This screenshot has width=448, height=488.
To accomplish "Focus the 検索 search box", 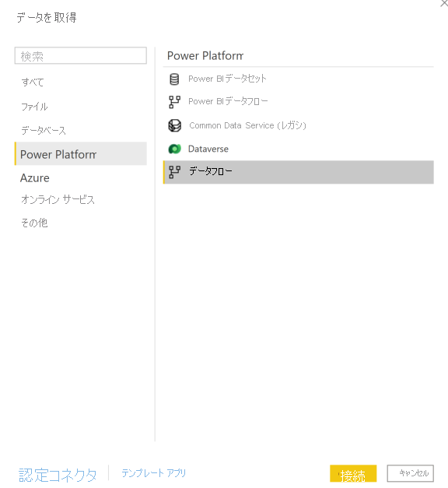I will (81, 56).
